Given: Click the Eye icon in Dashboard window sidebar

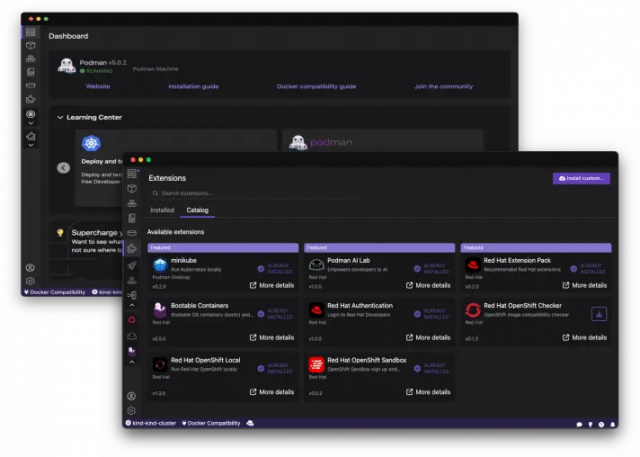Looking at the screenshot, I should (x=31, y=114).
